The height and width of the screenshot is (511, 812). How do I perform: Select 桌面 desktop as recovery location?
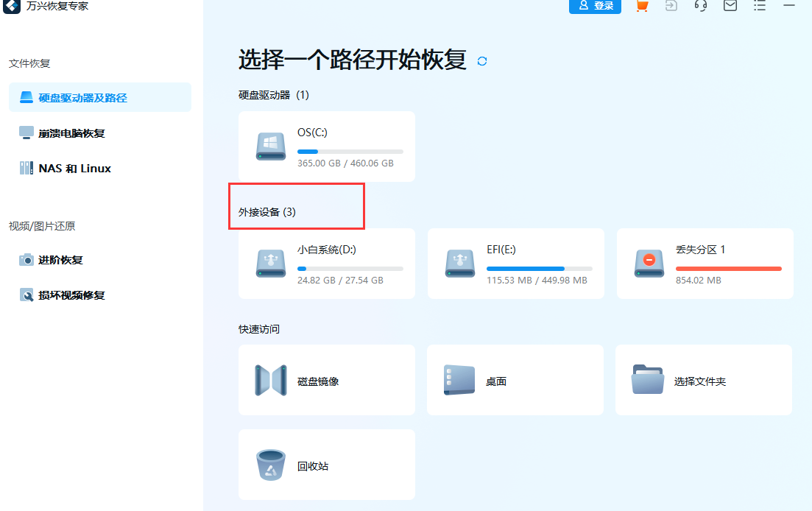coord(515,380)
